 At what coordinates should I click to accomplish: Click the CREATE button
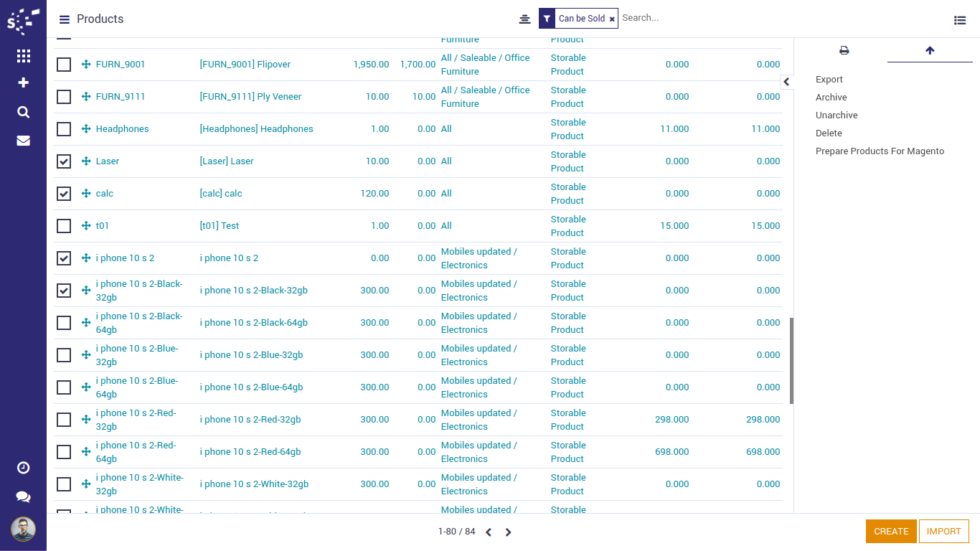coord(891,532)
